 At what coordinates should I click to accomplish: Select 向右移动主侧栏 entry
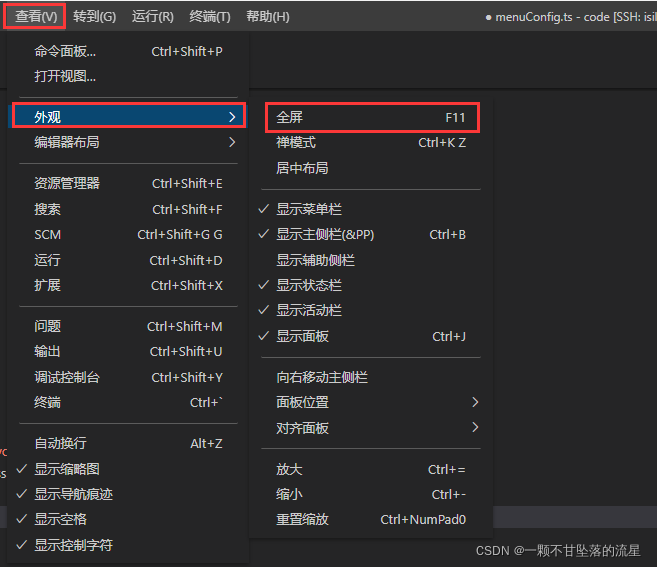coord(371,377)
